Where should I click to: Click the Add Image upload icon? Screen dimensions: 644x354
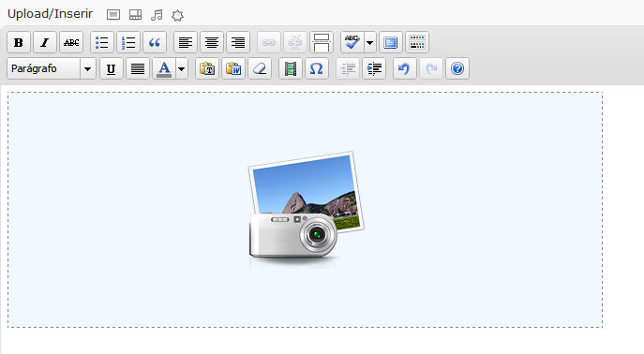[x=113, y=15]
